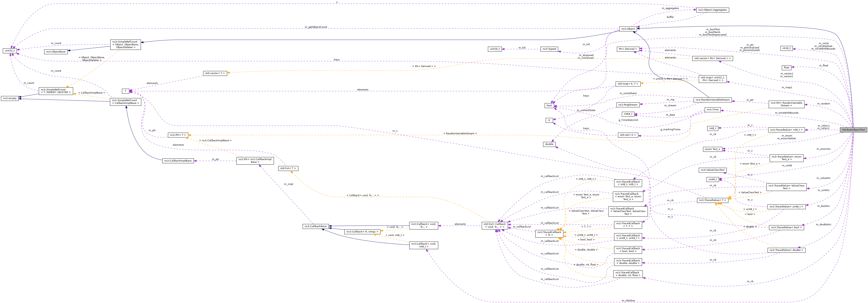Open SimpleRefCount< T, PARENT, DELETER > node

click(56, 91)
